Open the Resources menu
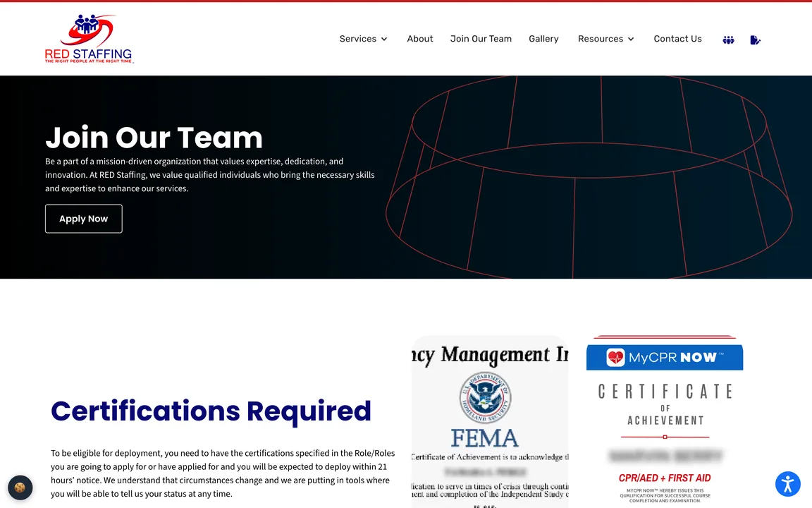The image size is (812, 508). pos(601,39)
